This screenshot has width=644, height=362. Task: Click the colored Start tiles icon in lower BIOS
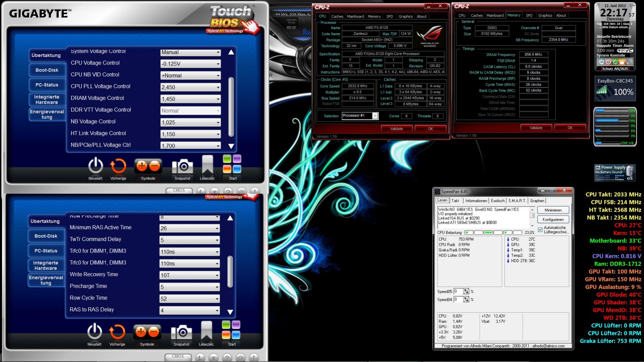231,330
